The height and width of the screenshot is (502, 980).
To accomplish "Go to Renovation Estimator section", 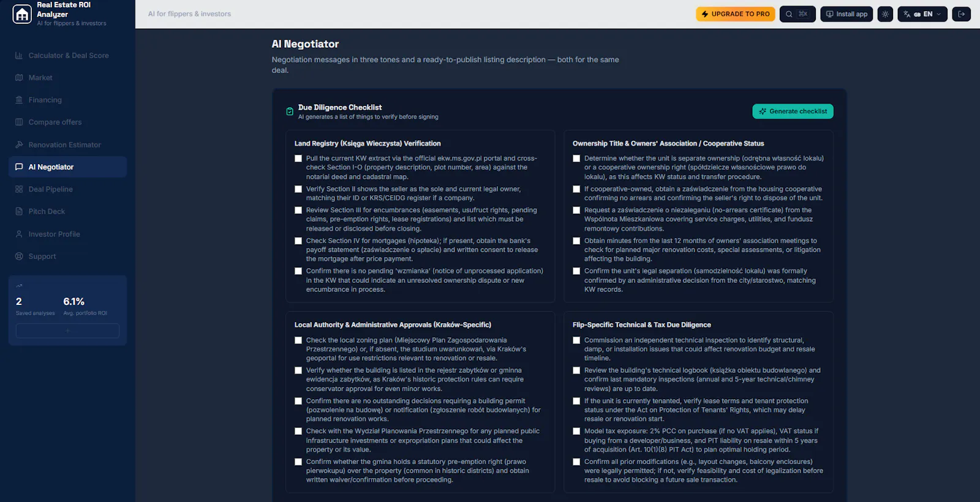I will click(x=67, y=144).
